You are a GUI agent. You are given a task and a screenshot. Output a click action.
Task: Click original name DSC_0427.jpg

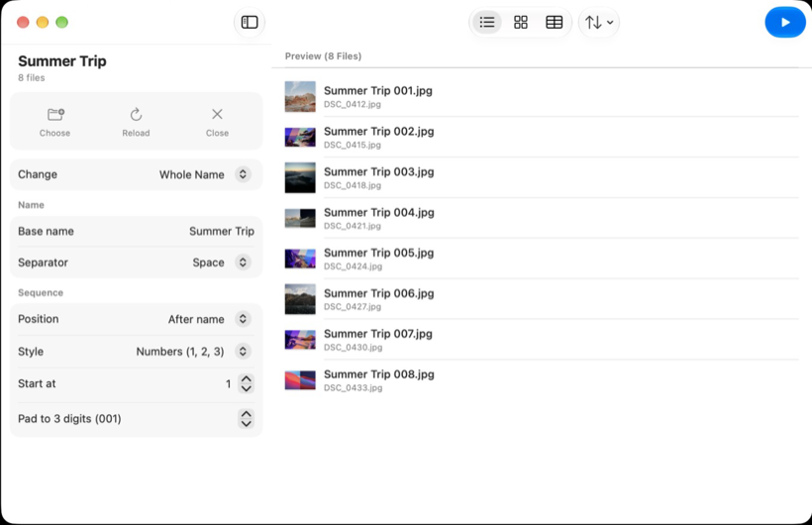click(x=353, y=307)
